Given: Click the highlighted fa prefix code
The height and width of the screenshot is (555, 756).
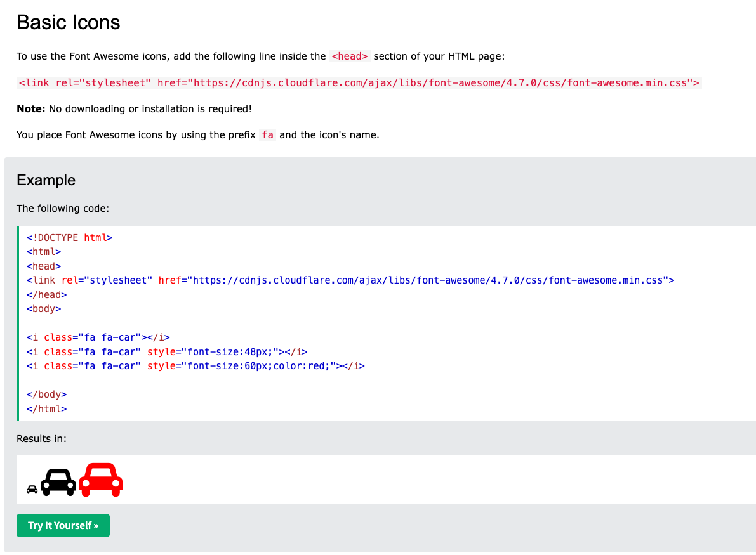Looking at the screenshot, I should pos(267,134).
